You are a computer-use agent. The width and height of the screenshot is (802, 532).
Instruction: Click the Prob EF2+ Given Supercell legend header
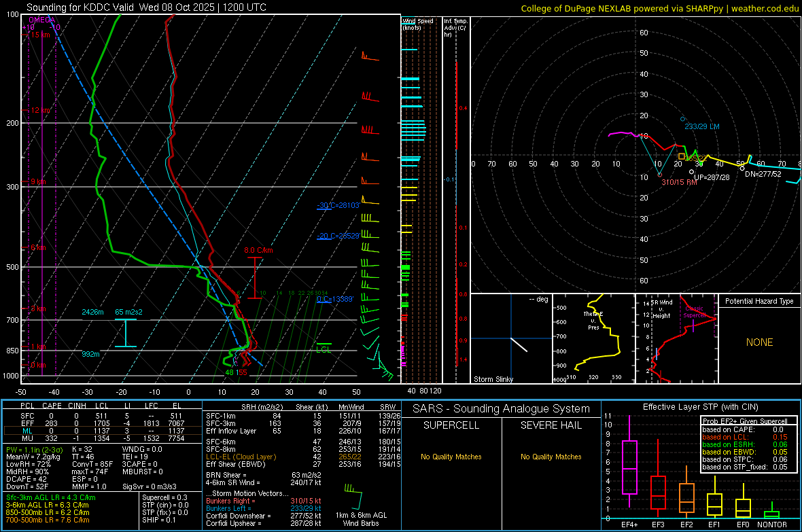pos(745,421)
